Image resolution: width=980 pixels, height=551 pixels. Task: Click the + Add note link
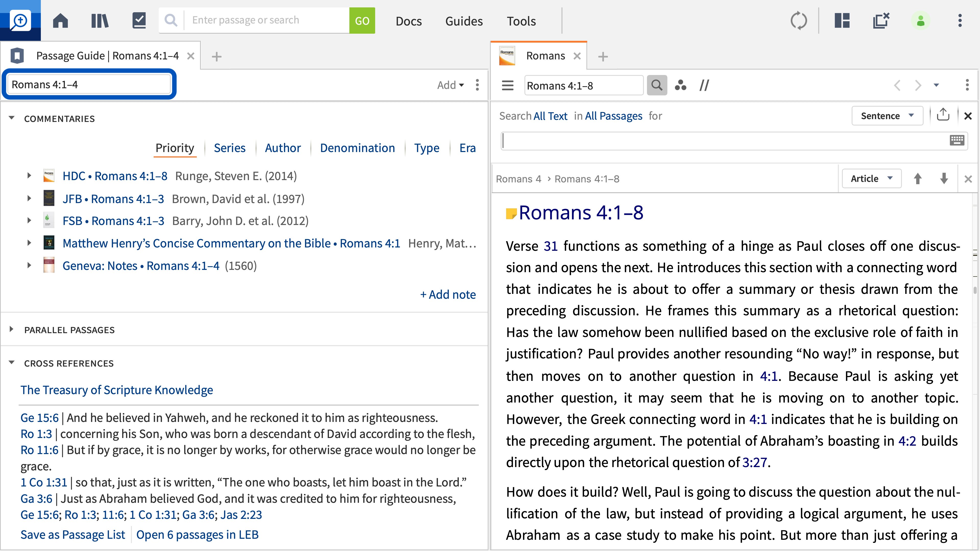coord(448,294)
